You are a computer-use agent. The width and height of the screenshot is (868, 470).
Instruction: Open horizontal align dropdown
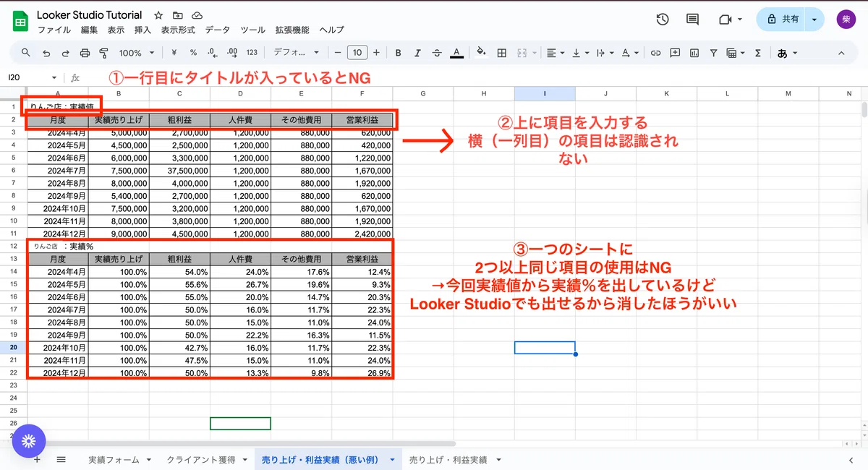[x=556, y=53]
